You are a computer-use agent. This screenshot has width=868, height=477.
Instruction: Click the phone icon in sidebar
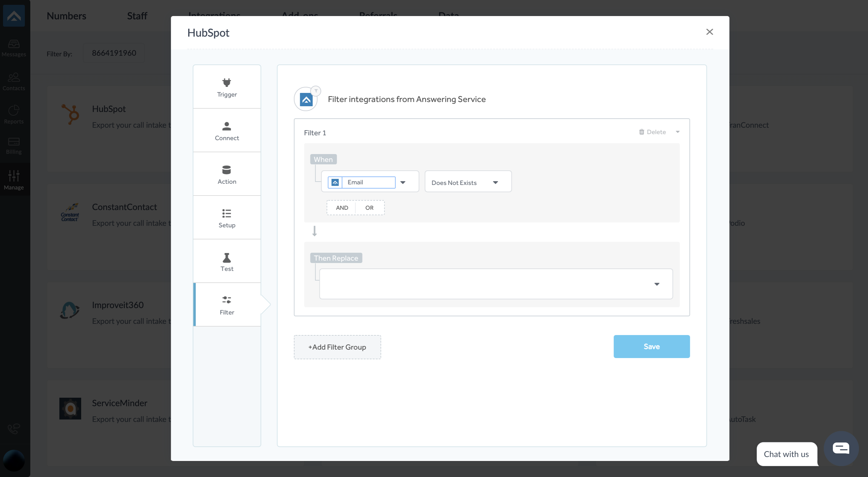14,429
